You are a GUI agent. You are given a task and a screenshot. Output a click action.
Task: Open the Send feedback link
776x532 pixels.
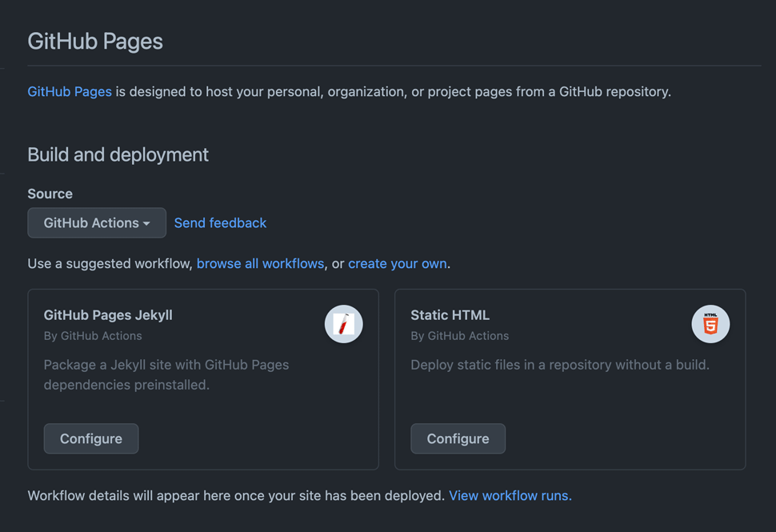point(220,223)
